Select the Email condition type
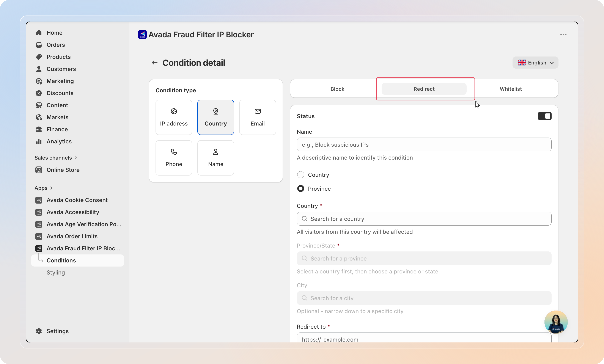This screenshot has height=364, width=604. click(x=258, y=117)
